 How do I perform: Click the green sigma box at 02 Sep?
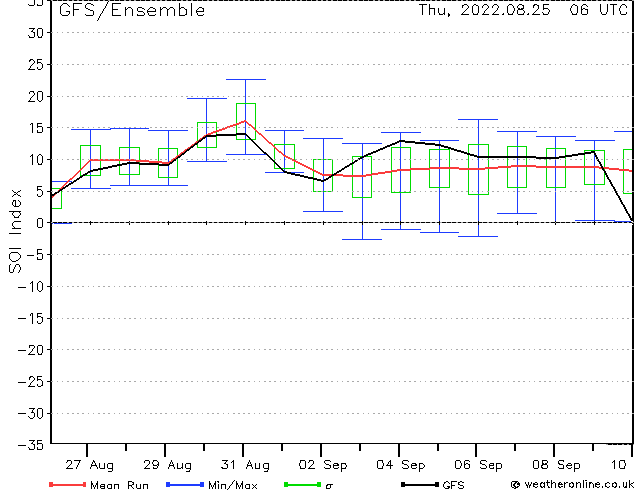(x=323, y=175)
